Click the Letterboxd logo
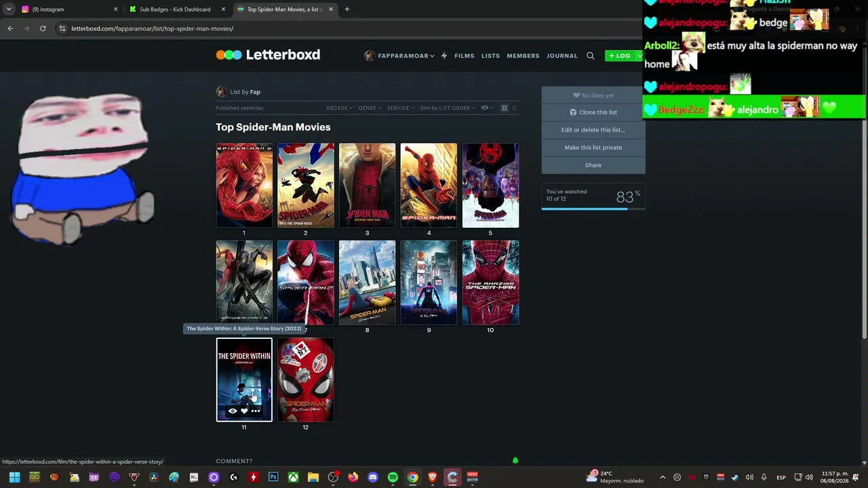The height and width of the screenshot is (488, 868). (268, 55)
